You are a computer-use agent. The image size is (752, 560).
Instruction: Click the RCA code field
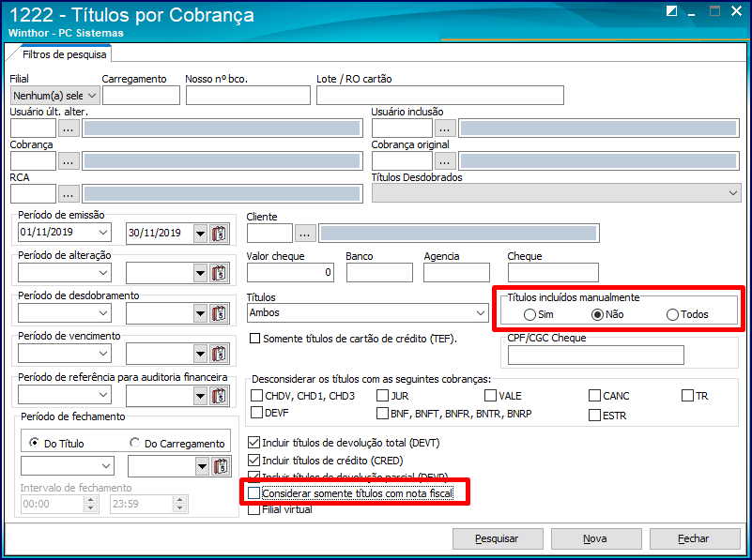coord(33,194)
